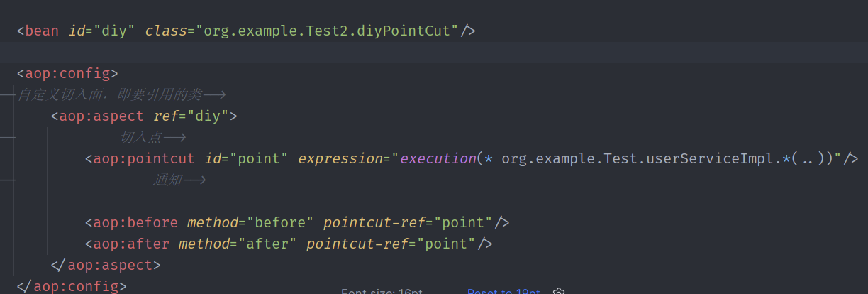This screenshot has height=294, width=868.
Task: Click the method="after" attribute value
Action: 267,244
